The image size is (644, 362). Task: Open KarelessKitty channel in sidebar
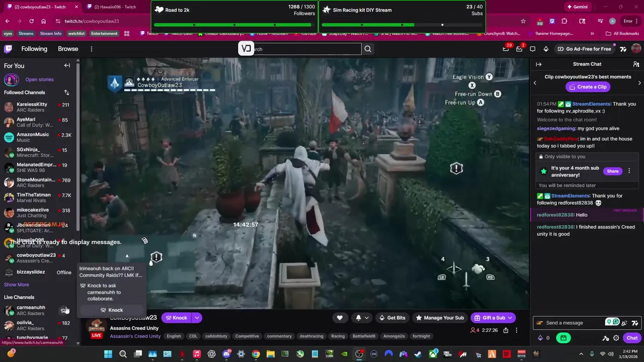click(x=38, y=107)
